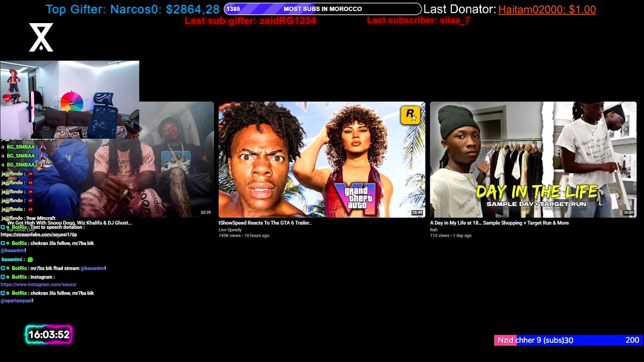Click the basanimi username in chat
The image size is (644, 362).
coord(12,259)
